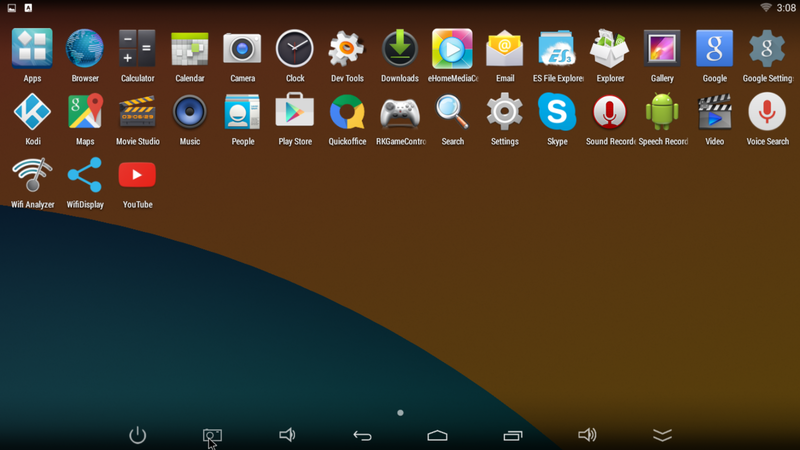Launch Kodi media player

(32, 112)
